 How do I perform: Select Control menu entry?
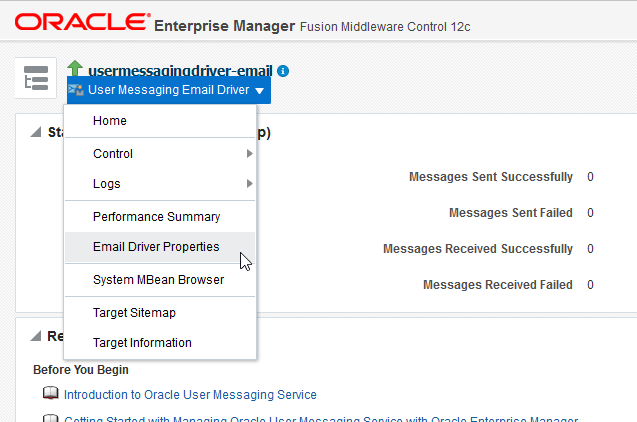(x=160, y=154)
